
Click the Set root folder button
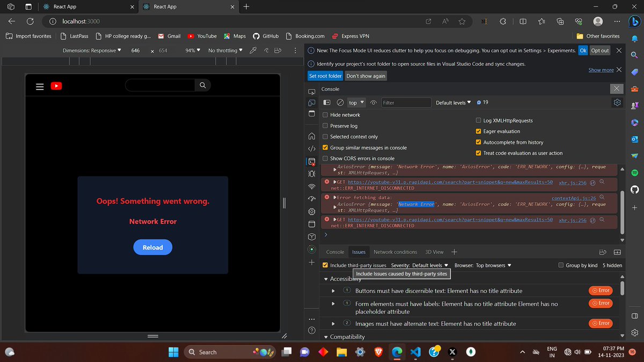tap(325, 76)
